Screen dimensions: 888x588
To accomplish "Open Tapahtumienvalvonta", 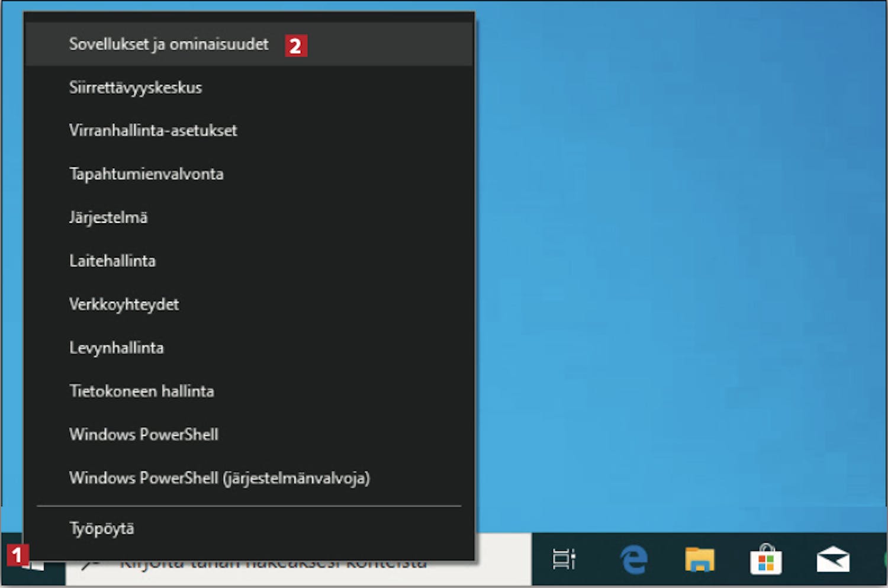I will point(146,174).
